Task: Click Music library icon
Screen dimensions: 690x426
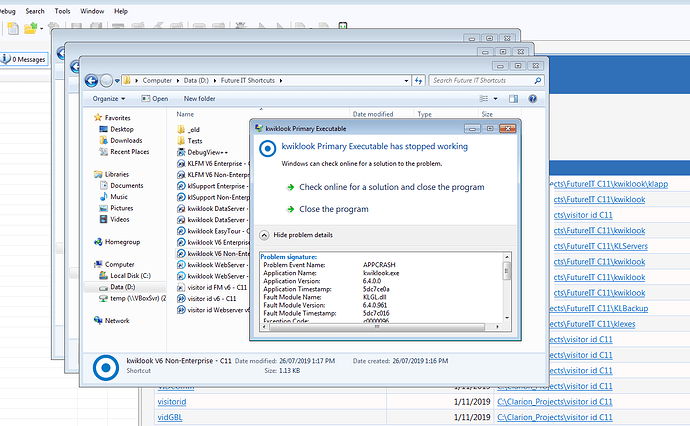Action: click(x=103, y=197)
